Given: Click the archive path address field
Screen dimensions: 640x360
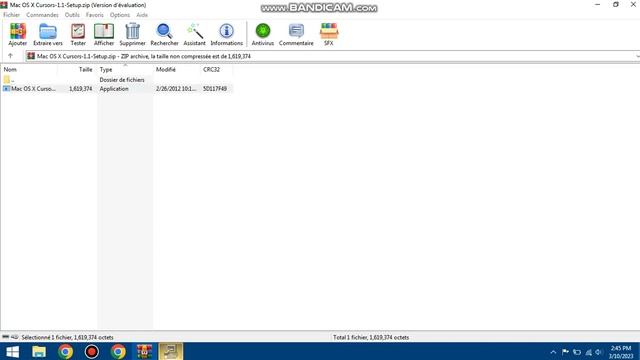Looking at the screenshot, I should tap(332, 56).
